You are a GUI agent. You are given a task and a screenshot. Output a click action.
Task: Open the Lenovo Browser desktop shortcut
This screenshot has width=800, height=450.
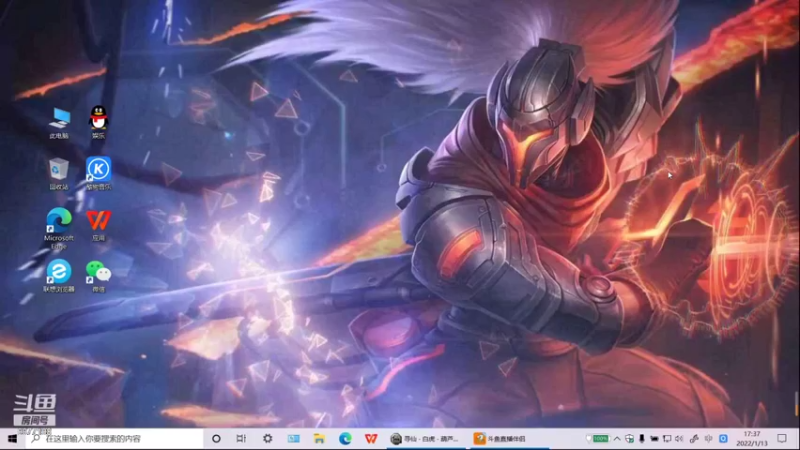pyautogui.click(x=59, y=276)
